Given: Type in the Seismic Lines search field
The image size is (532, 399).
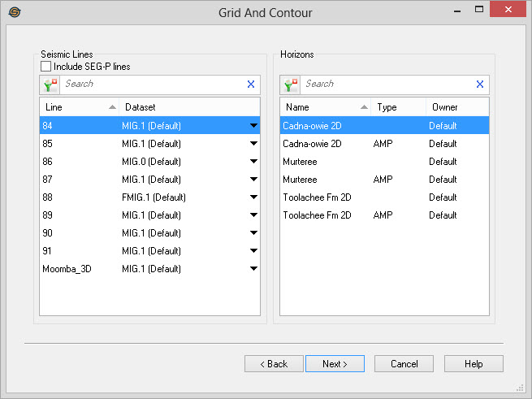Looking at the screenshot, I should (x=151, y=85).
